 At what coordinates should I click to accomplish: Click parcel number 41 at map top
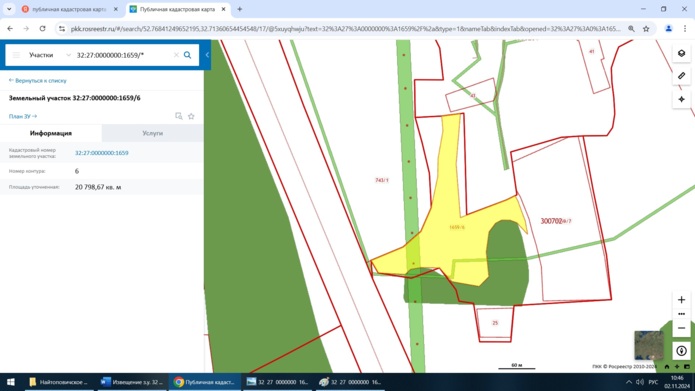pos(591,51)
